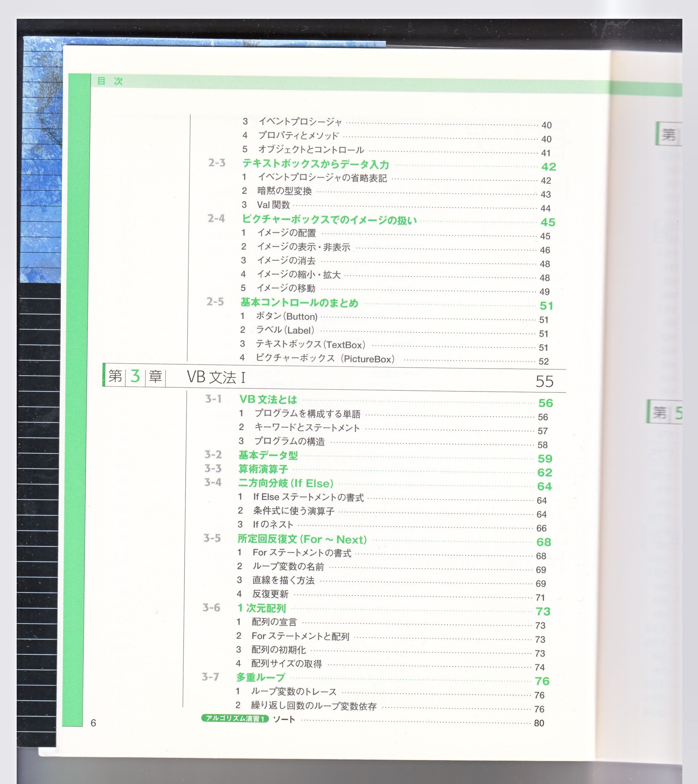This screenshot has width=698, height=784.
Task: Select the ボタン (Button) entry
Action: pos(286,317)
